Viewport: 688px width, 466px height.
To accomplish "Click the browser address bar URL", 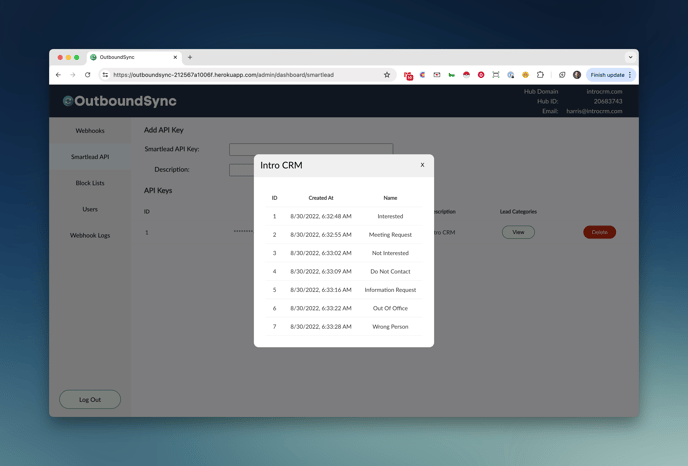I will (223, 75).
